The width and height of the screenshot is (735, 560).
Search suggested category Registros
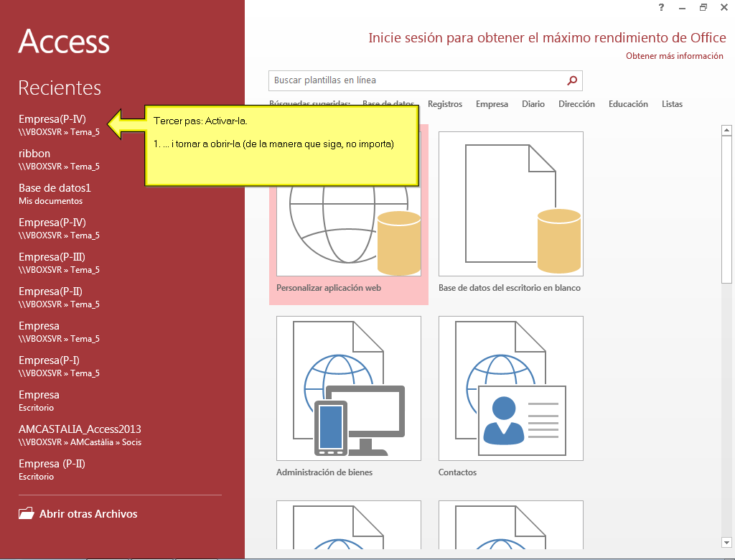pos(445,104)
